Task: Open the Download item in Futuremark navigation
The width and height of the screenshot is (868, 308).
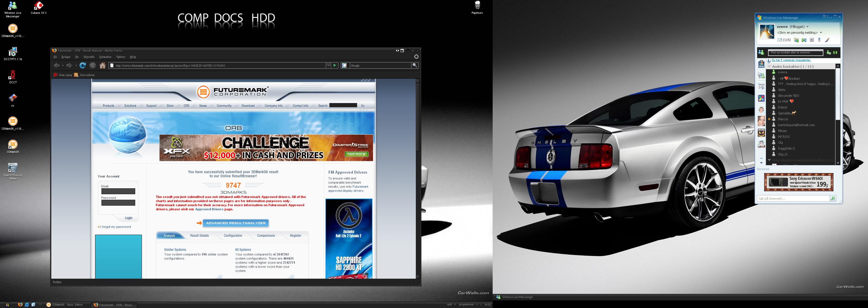Action: click(x=248, y=106)
